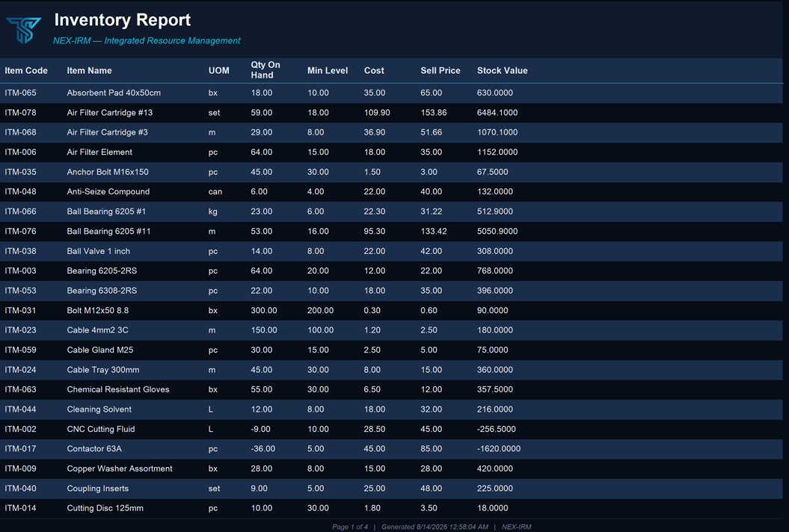Screen dimensions: 789x532
Task: Click stock value -1620.0000
Action: tap(499, 449)
